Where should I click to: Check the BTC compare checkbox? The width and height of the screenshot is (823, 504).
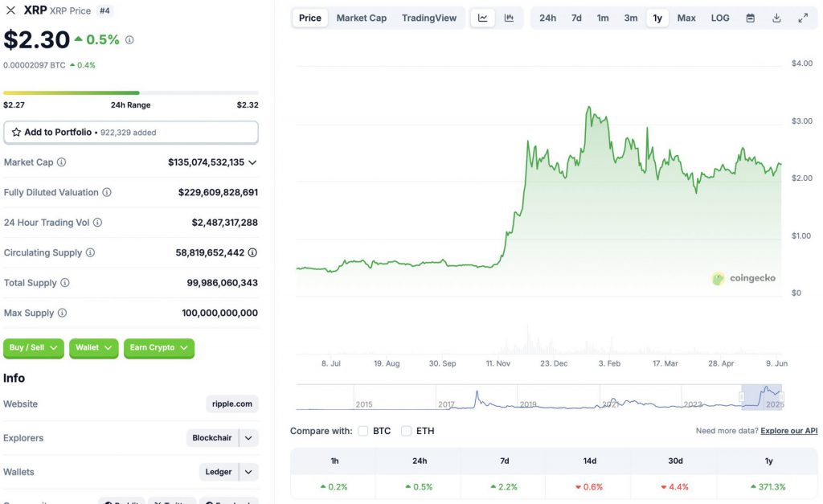coord(362,431)
